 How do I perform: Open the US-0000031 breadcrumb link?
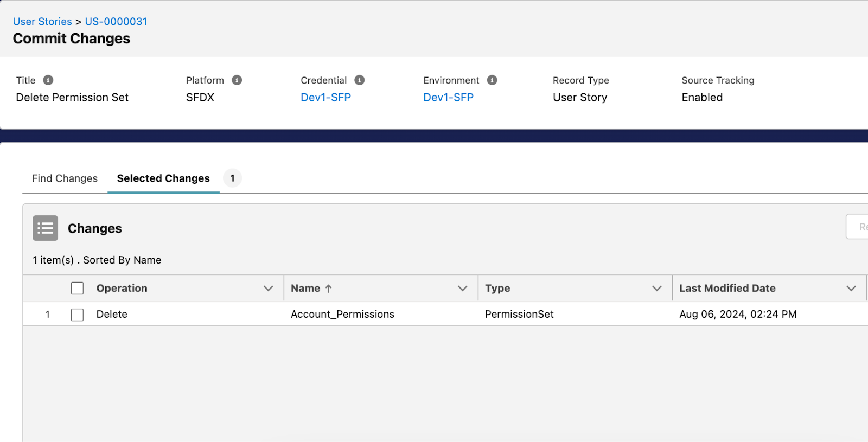click(x=116, y=22)
